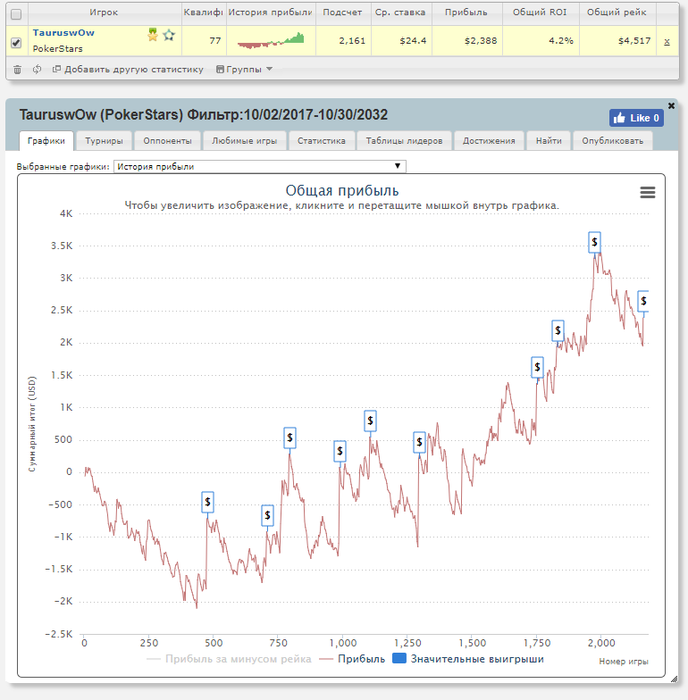The image size is (688, 700).
Task: Click the profit history sparkline thumbnail
Action: [x=271, y=41]
